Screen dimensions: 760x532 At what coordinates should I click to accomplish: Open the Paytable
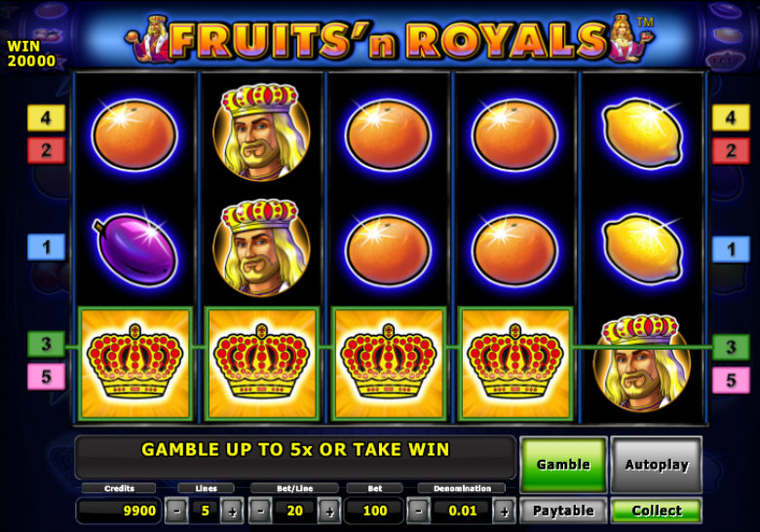click(x=563, y=511)
